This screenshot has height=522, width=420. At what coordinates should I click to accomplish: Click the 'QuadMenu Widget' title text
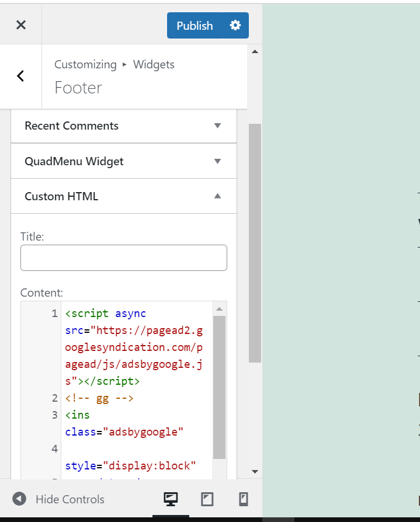[x=74, y=162]
